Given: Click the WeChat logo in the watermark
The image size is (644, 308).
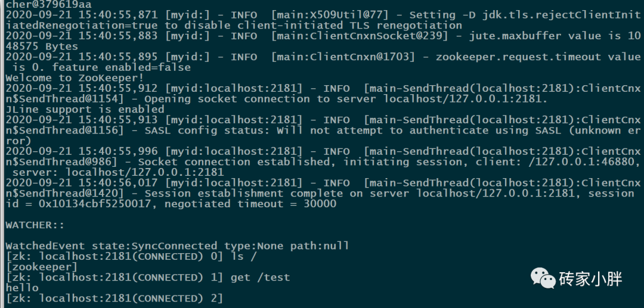Looking at the screenshot, I should point(544,277).
